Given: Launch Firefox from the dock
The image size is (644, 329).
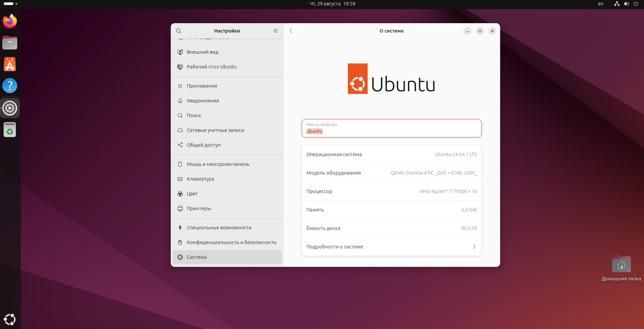Looking at the screenshot, I should click(9, 21).
